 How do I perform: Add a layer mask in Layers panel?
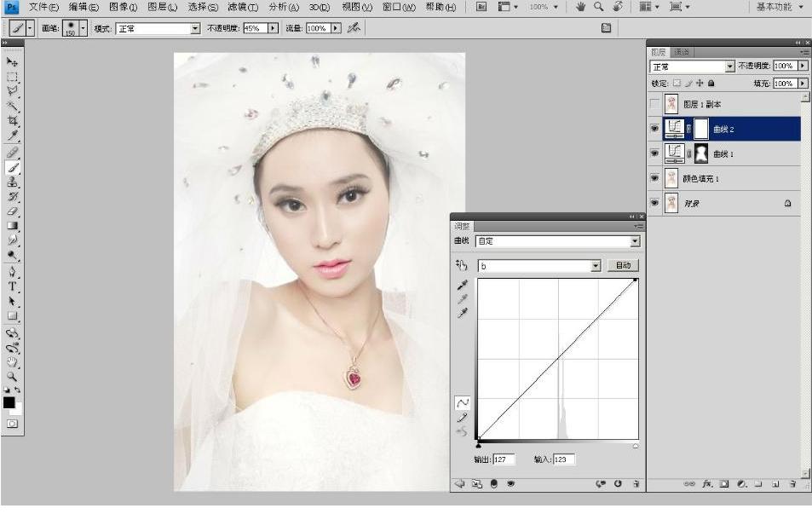(x=724, y=484)
